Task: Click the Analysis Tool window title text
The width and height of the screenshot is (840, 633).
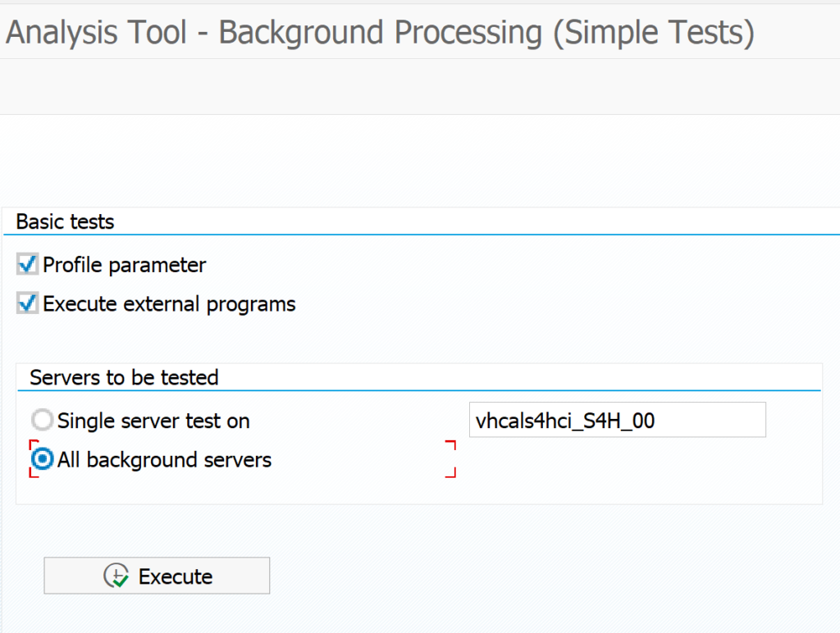Action: point(379,32)
